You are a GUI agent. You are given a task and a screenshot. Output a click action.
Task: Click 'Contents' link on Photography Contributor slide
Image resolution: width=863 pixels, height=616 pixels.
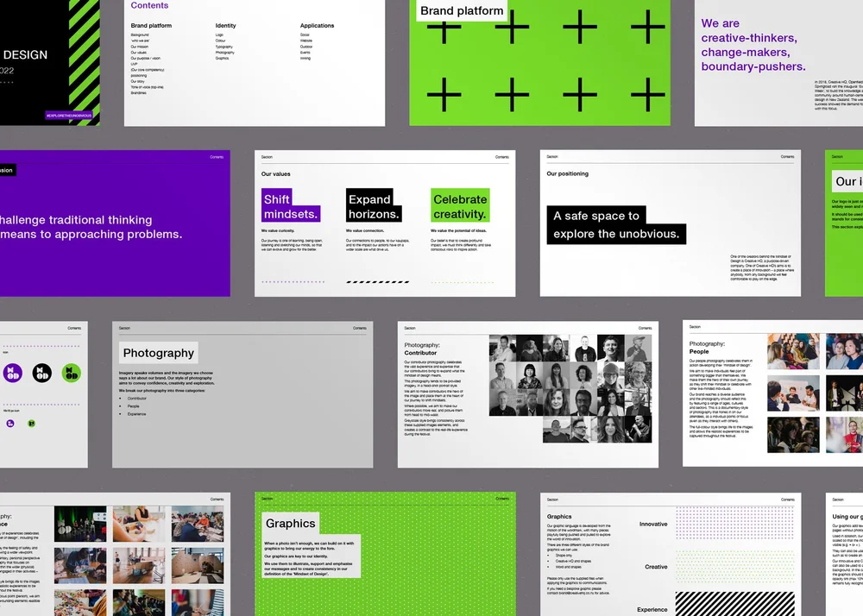[645, 328]
